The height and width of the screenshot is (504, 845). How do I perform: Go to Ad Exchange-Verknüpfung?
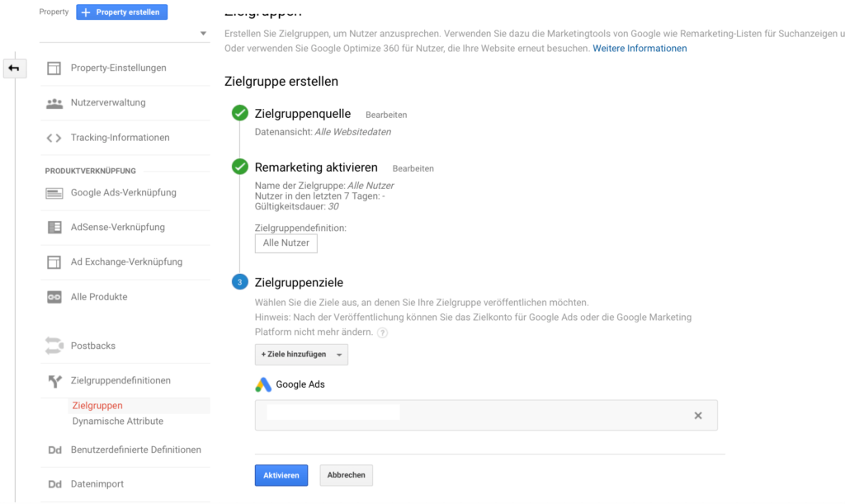[125, 262]
